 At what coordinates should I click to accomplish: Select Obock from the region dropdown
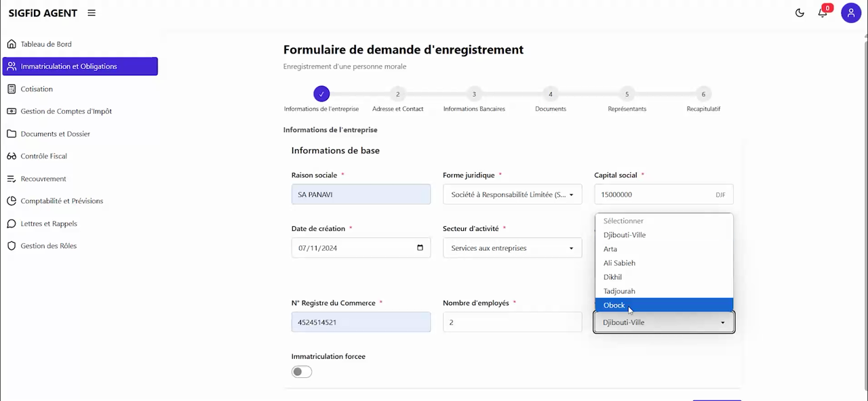point(614,305)
